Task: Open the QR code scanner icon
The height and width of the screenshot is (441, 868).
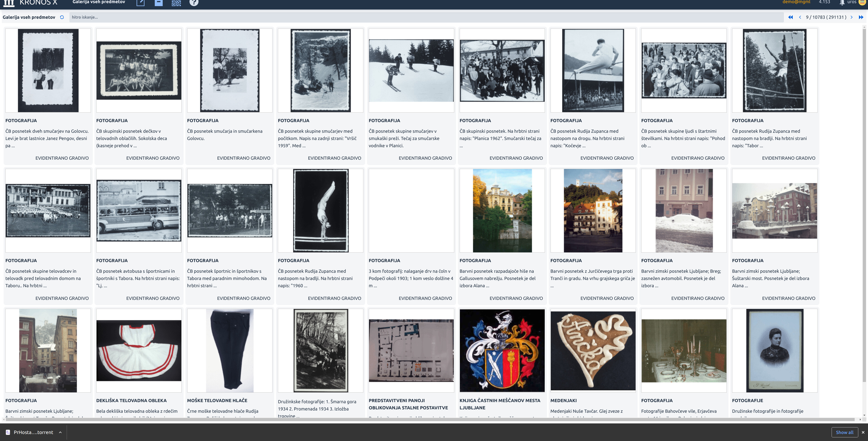Action: click(176, 3)
